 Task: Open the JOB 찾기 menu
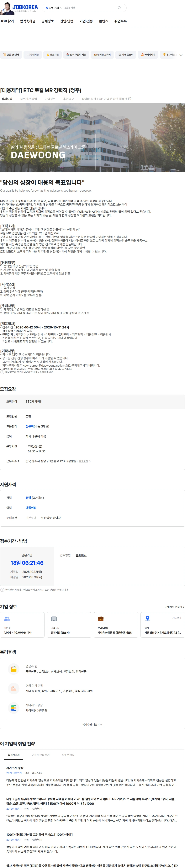[7, 21]
